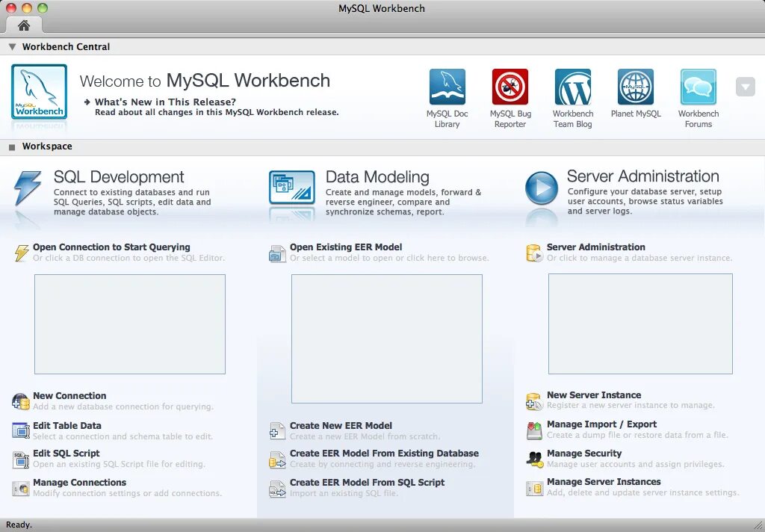Click the SQL Development lightning bolt icon

point(28,188)
